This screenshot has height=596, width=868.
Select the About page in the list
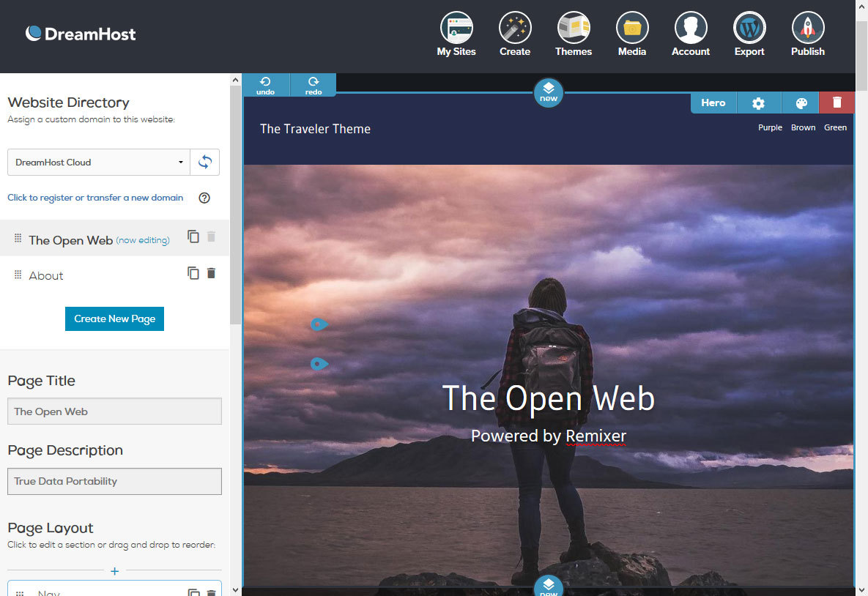coord(46,276)
